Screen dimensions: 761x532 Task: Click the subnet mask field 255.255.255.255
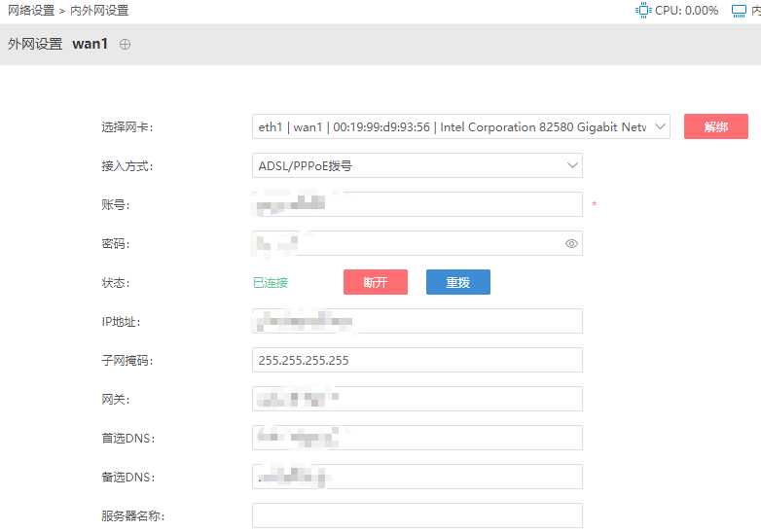[x=417, y=360]
